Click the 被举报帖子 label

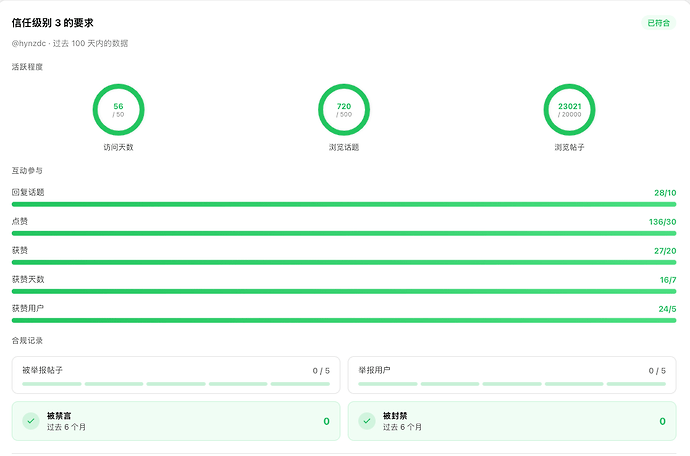[x=43, y=370]
